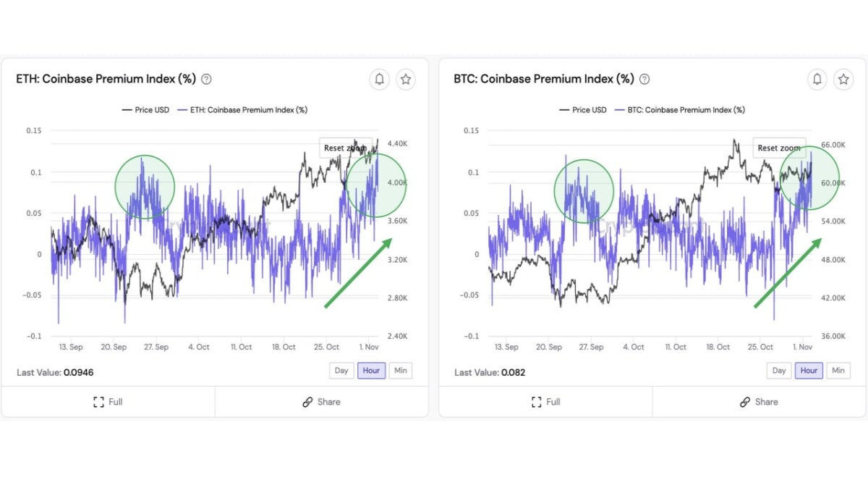Screen dimensions: 868x480
Task: Select the Hour interval on the ETH chart
Action: click(371, 370)
